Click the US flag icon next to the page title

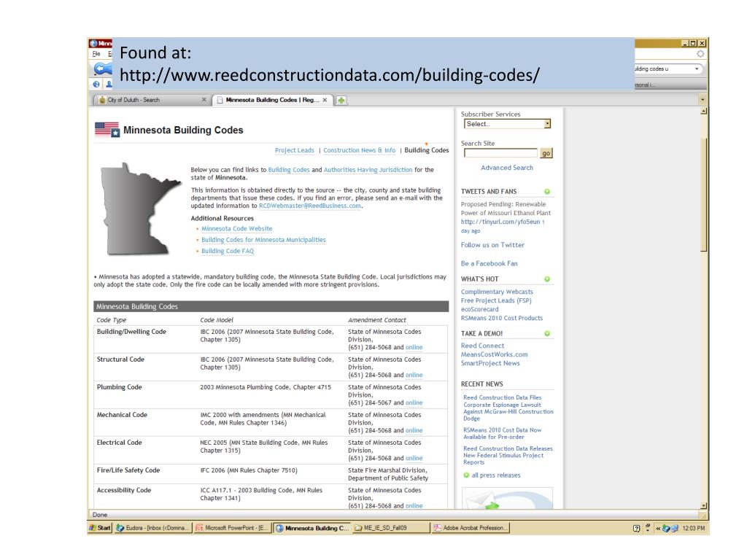pos(107,130)
